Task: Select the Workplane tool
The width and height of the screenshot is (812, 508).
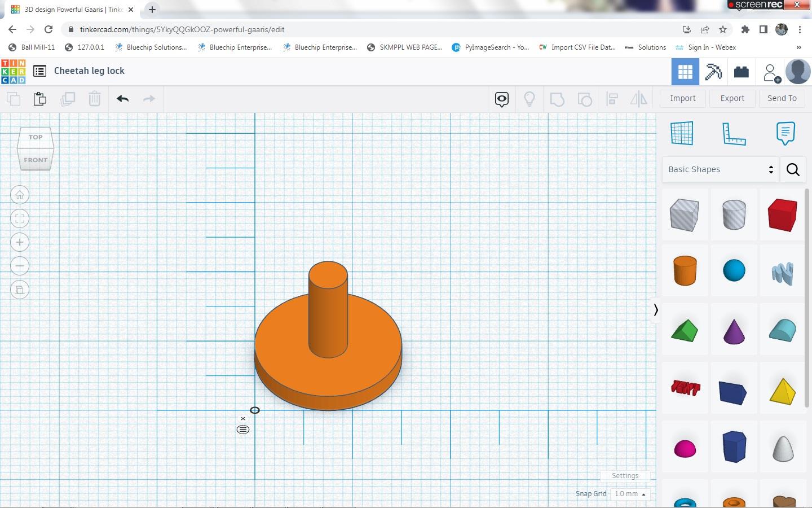Action: tap(682, 133)
